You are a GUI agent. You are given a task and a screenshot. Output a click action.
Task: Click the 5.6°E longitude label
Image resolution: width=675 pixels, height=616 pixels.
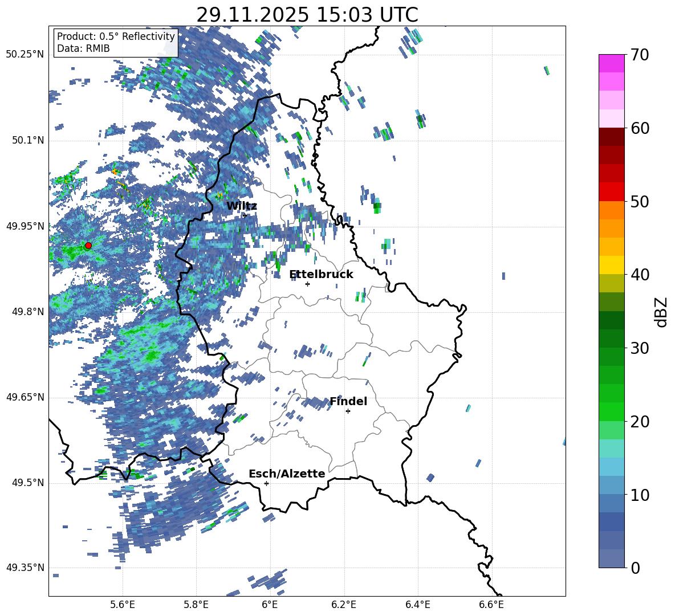click(x=122, y=605)
